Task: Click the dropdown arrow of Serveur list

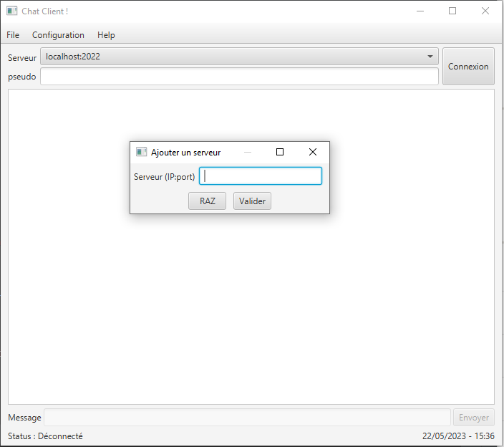Action: [x=430, y=57]
